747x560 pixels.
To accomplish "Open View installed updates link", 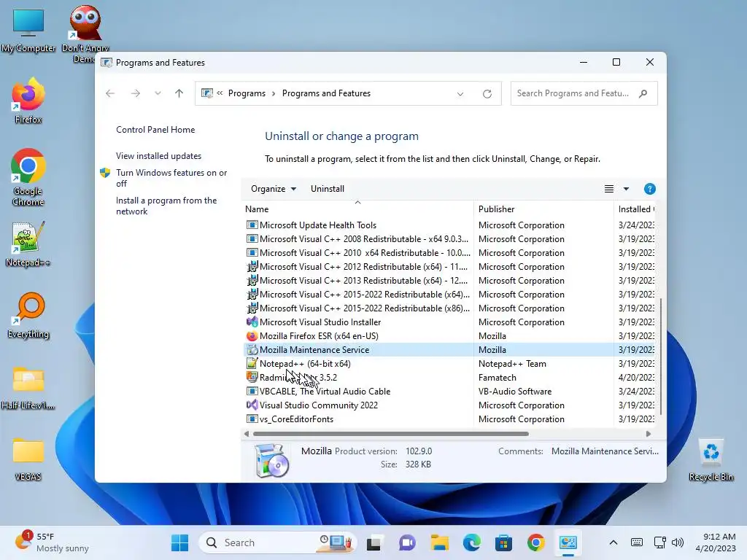I will click(x=158, y=156).
